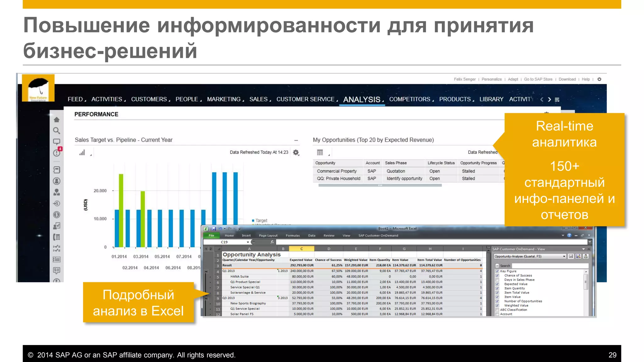
Task: Click the Undo arrow in Excel toolbar
Action: pos(220,229)
